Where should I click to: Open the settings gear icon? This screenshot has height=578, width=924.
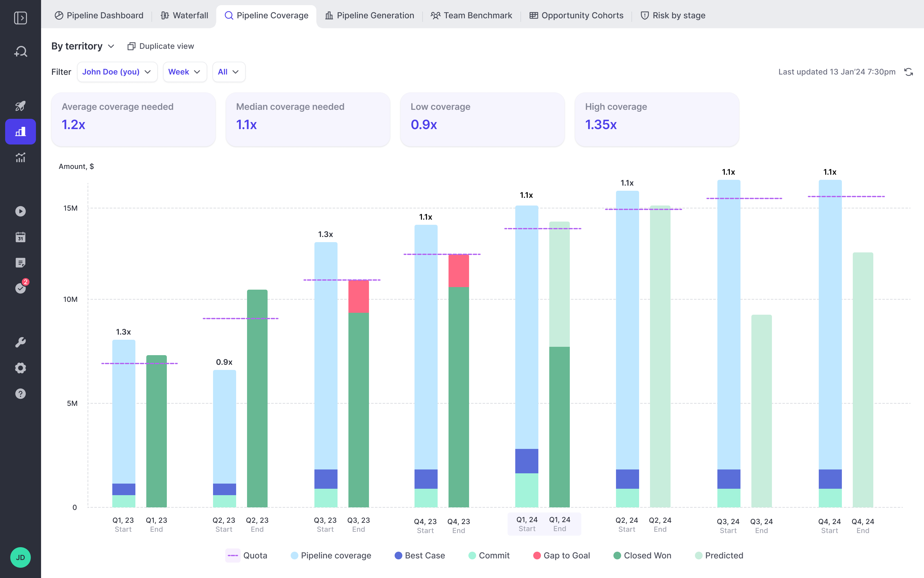pyautogui.click(x=20, y=368)
